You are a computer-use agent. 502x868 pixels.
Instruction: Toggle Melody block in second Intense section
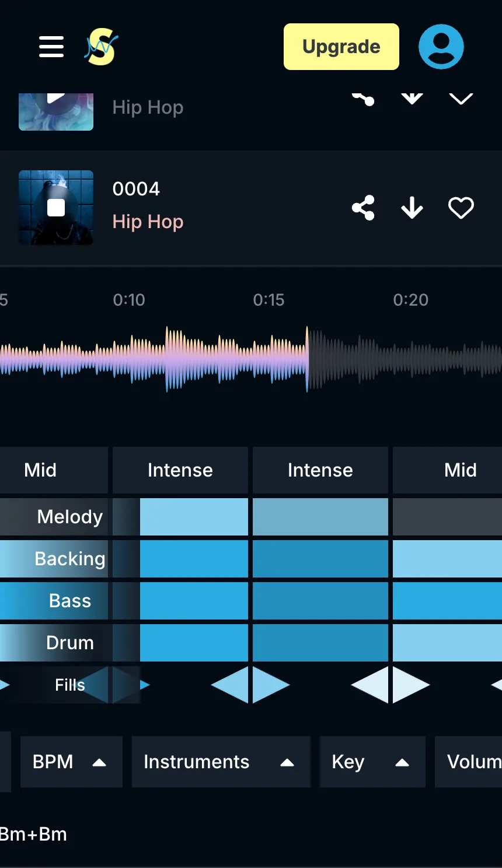(x=320, y=517)
